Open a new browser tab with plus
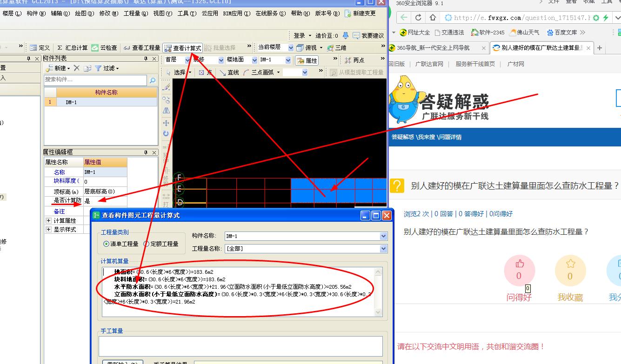 pyautogui.click(x=600, y=48)
